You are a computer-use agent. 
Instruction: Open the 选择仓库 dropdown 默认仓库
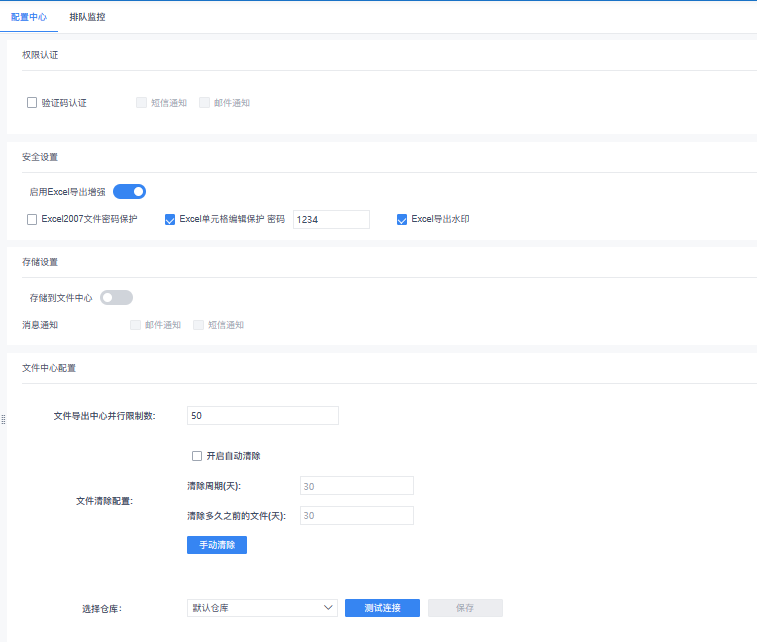[262, 608]
